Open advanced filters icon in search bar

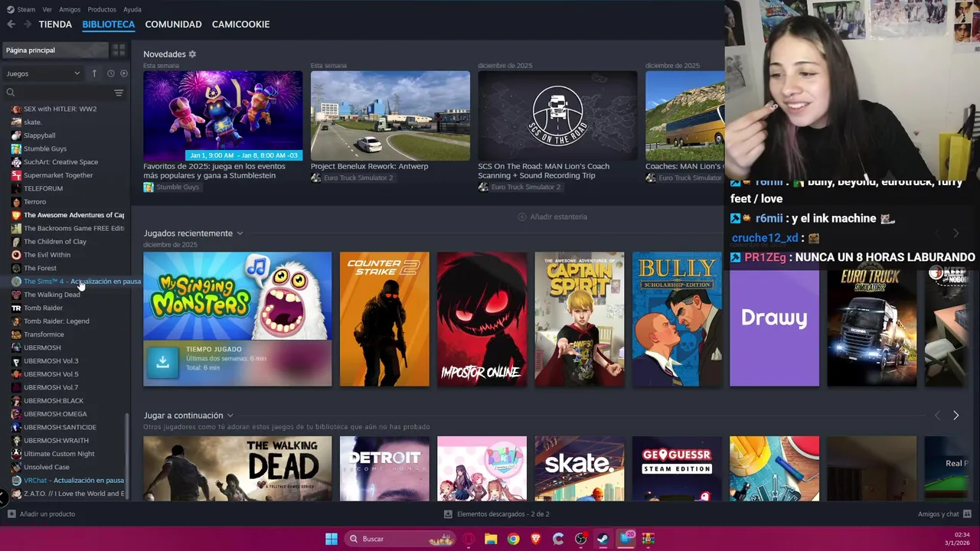(x=119, y=93)
